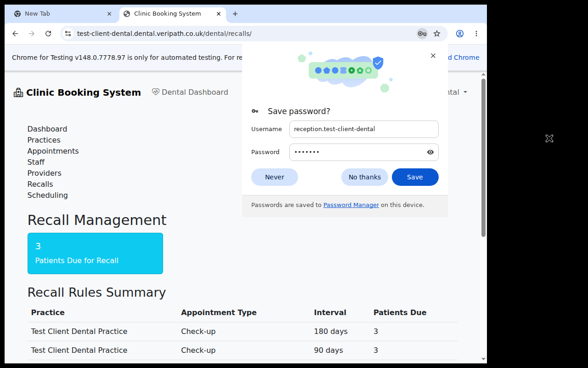Screen dimensions: 588x368
Task: Switch to the New Tab tab
Action: point(62,14)
